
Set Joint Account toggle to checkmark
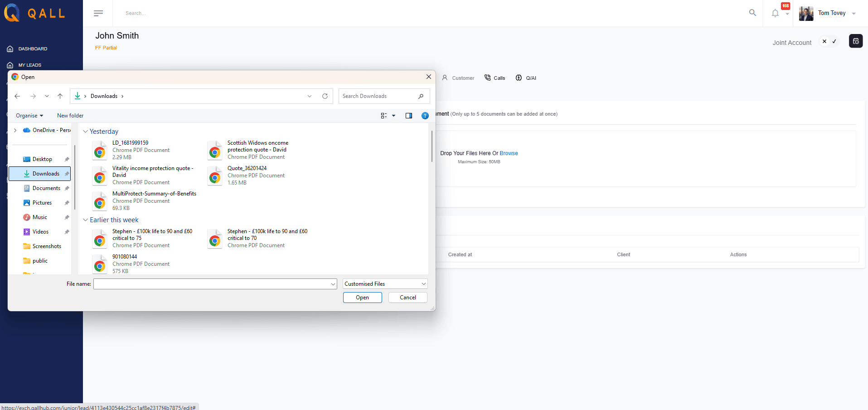click(834, 41)
